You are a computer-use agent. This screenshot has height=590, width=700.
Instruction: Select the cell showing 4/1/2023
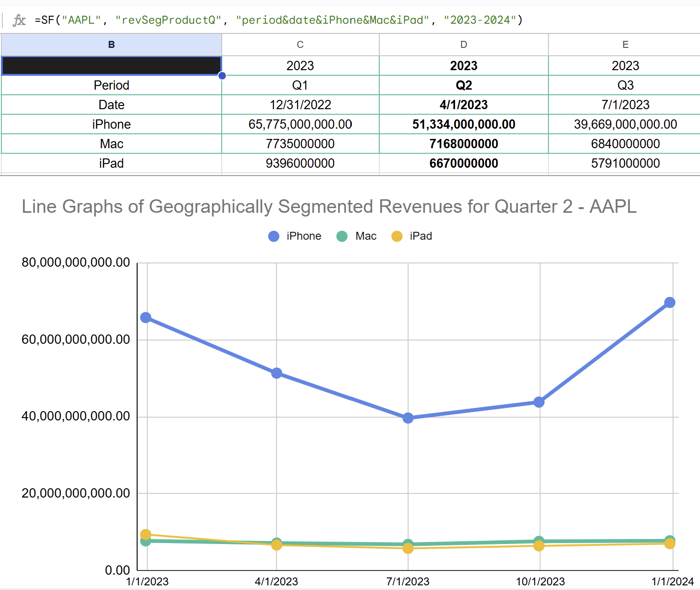pyautogui.click(x=463, y=105)
